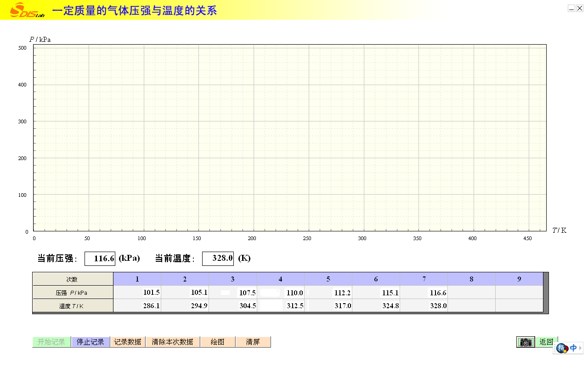Select the 当前压强 value field

click(x=100, y=259)
